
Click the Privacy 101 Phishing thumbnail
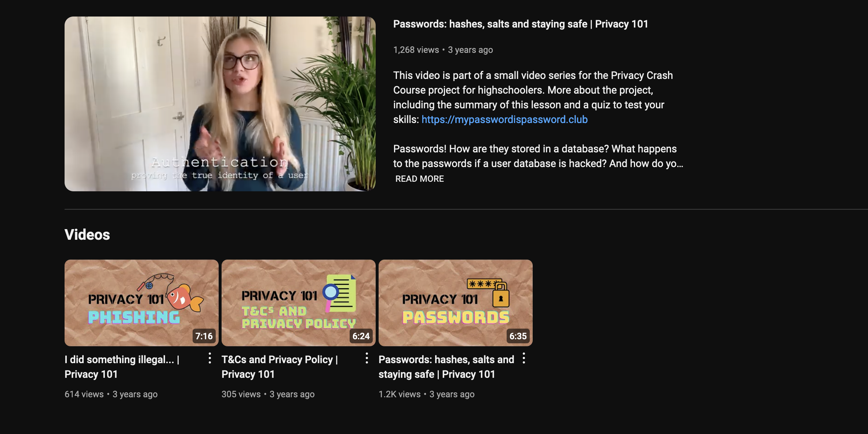[142, 303]
